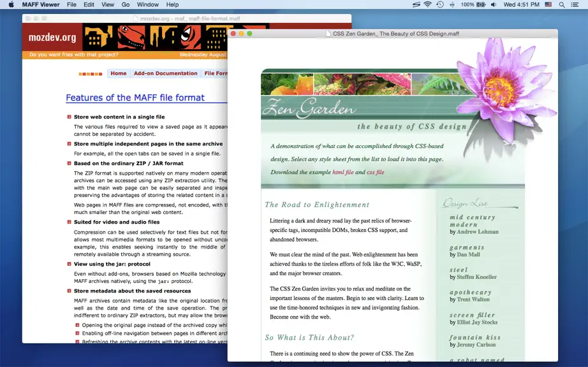588x367 pixels.
Task: Open Steffen Knoeller author link
Action: [x=476, y=277]
